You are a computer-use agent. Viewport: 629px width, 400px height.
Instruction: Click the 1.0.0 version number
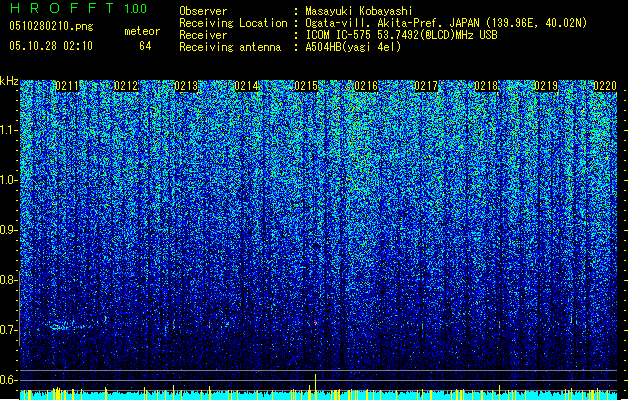click(136, 8)
